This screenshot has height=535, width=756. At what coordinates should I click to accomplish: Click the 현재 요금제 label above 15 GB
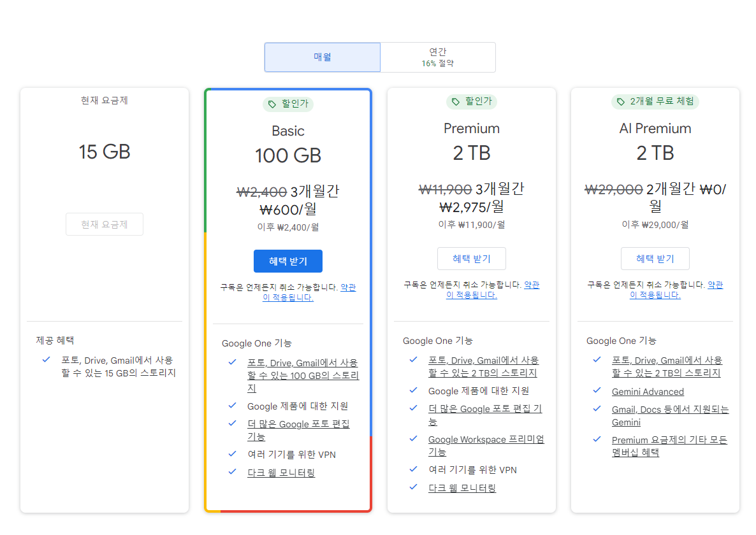[x=104, y=101]
